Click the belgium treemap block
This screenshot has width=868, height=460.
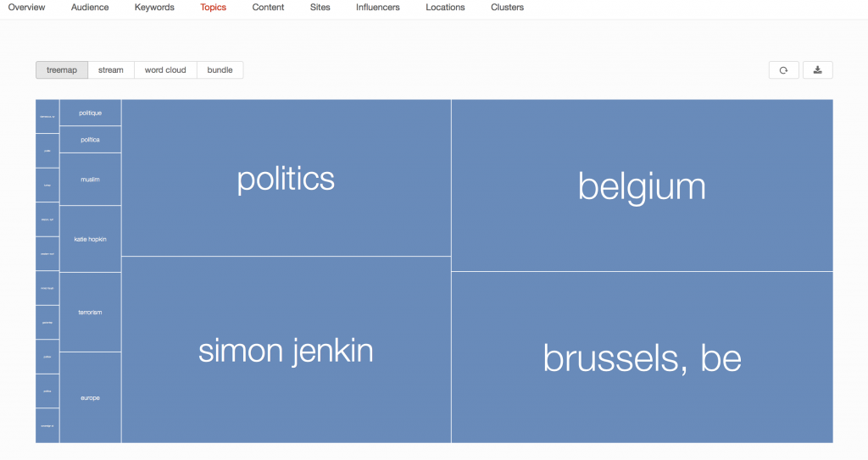pyautogui.click(x=642, y=186)
